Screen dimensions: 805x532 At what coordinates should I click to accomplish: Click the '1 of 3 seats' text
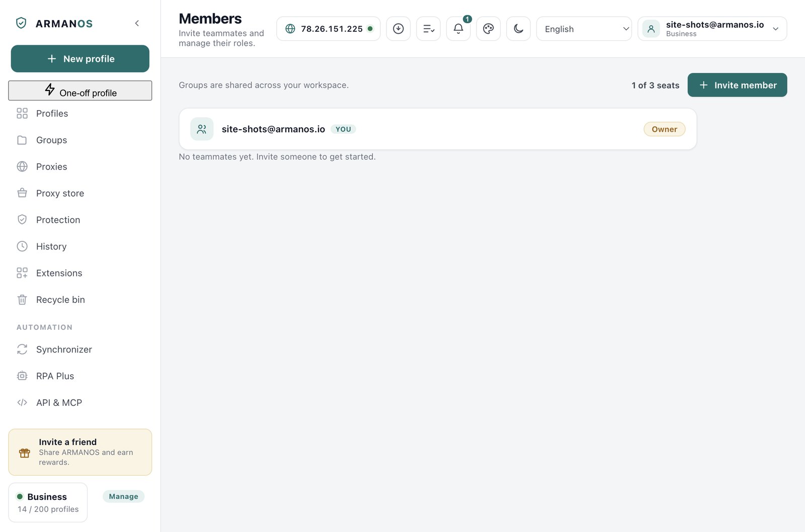click(656, 85)
